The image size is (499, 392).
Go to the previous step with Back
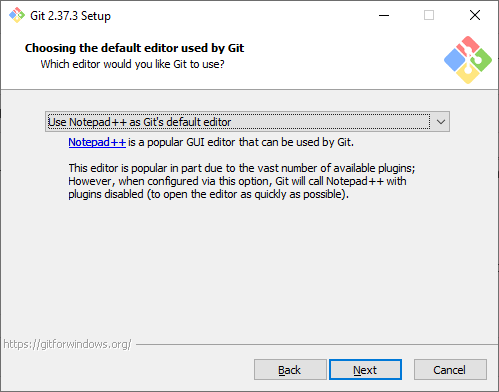click(x=290, y=370)
